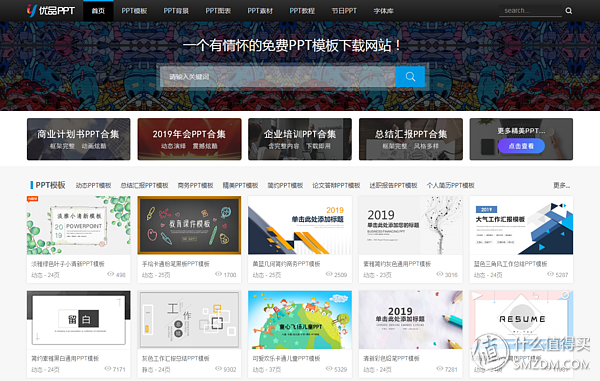This screenshot has height=381, width=600.
Task: Click the purple 点击查看 button
Action: pyautogui.click(x=521, y=146)
